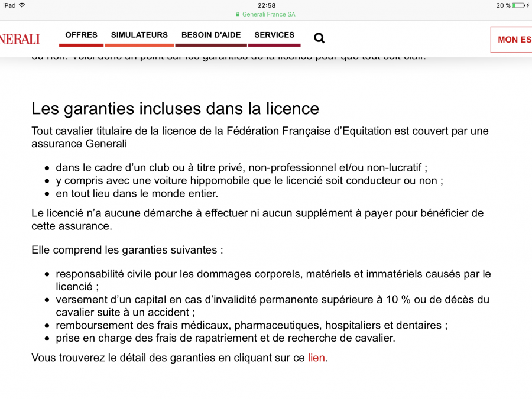This screenshot has width=532, height=399.
Task: Tap the secure lock icon beside Generali France SA
Action: point(238,14)
